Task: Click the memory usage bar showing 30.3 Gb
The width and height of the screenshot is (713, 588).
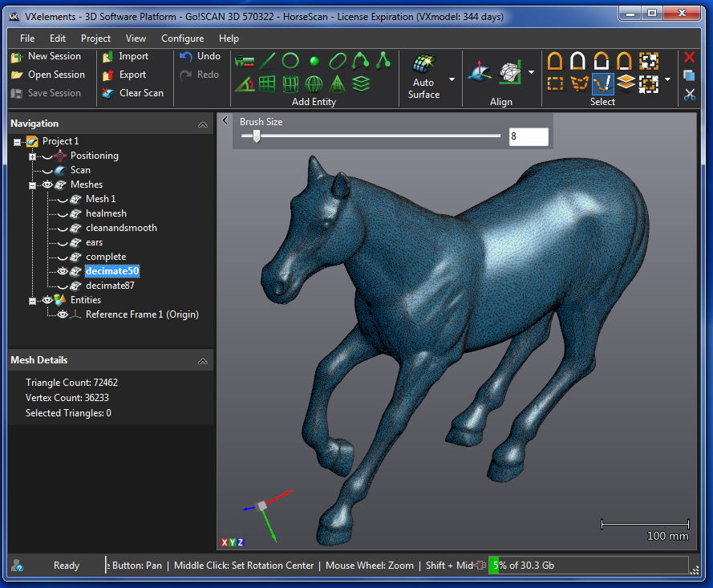Action: pyautogui.click(x=588, y=566)
